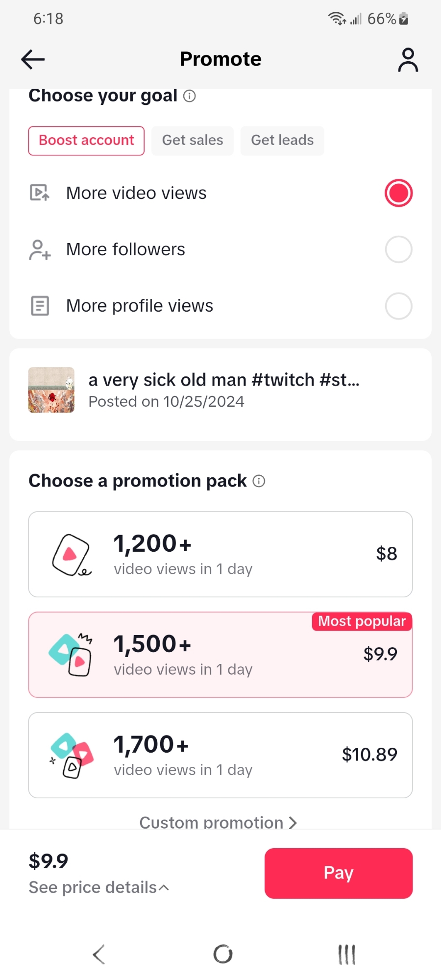
Task: Tap the selected video thumbnail
Action: [51, 390]
